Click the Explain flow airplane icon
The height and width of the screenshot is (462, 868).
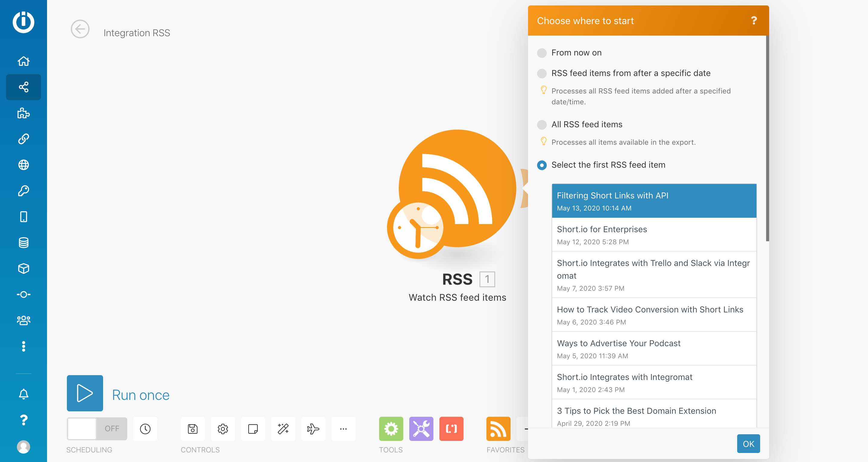pos(313,429)
